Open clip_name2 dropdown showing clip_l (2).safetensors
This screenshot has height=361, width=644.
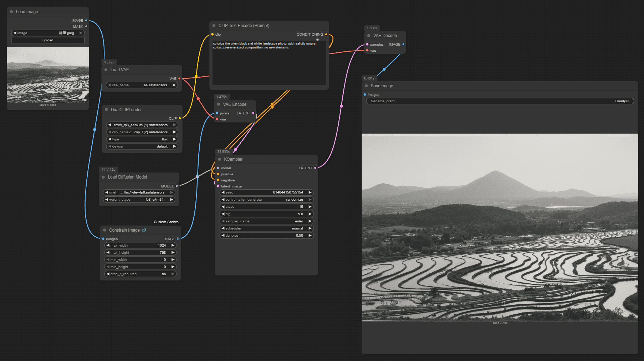[x=142, y=132]
